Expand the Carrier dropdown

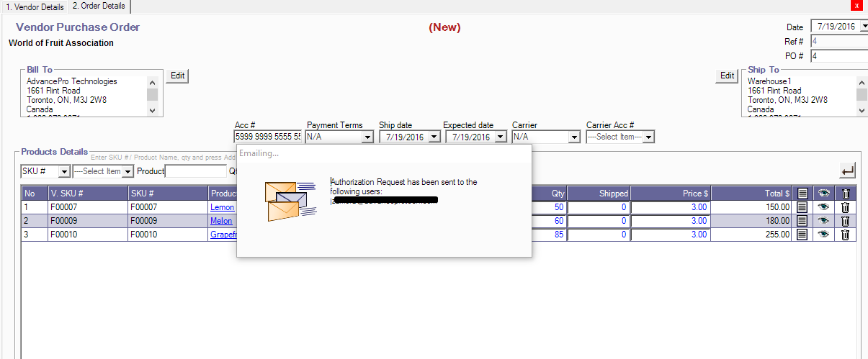coord(574,137)
